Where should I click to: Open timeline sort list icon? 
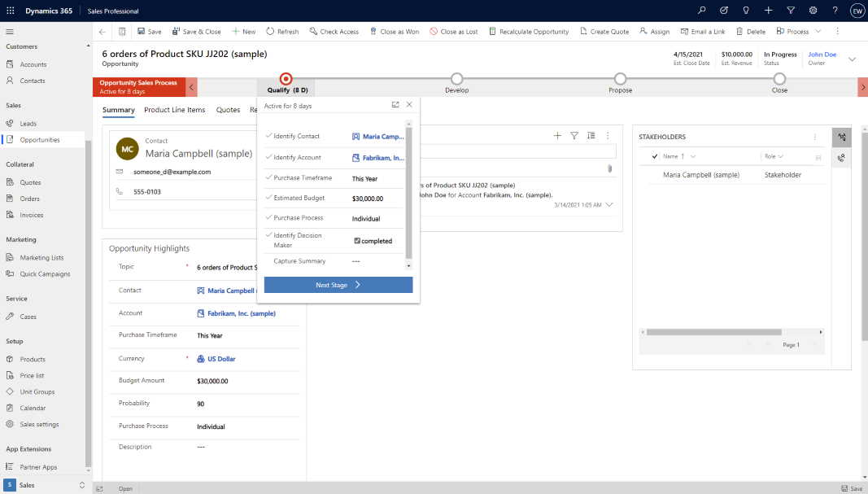click(x=591, y=136)
